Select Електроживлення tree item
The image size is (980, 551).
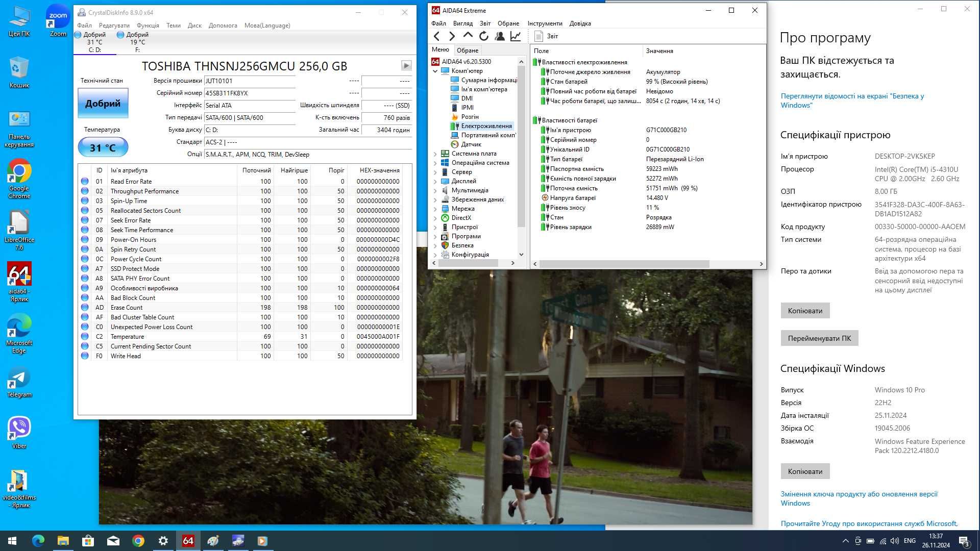[481, 126]
